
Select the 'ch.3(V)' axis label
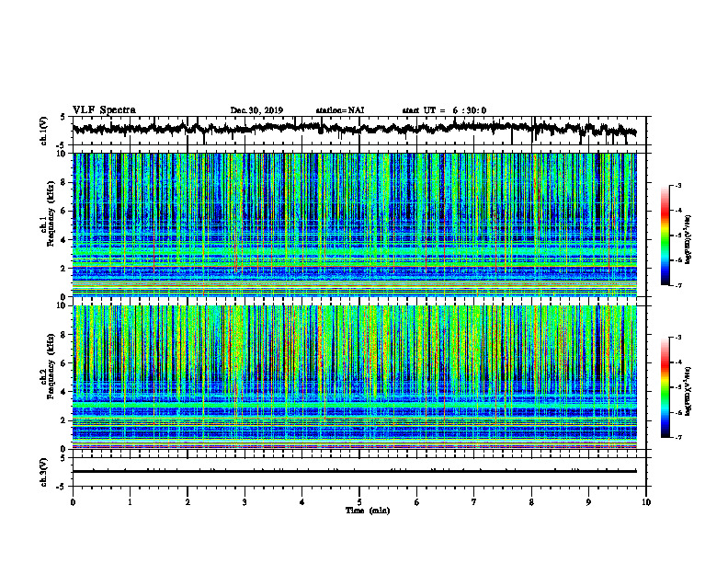pyautogui.click(x=44, y=472)
